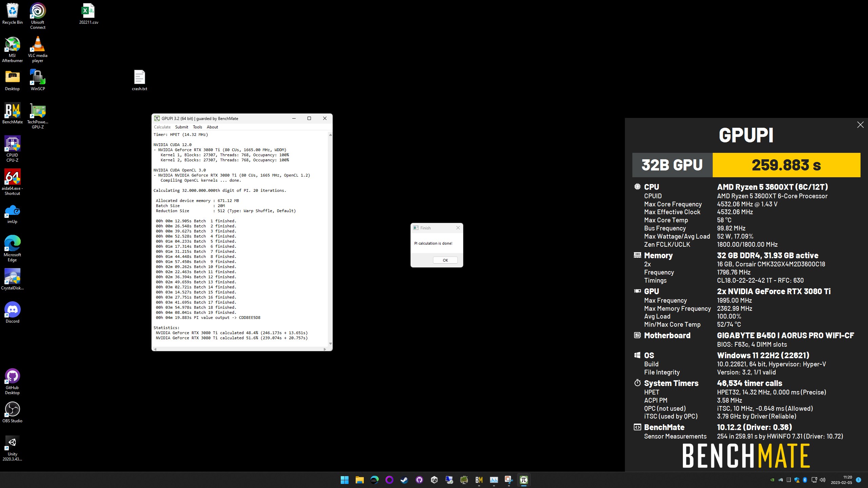Select the TechPowerUp GPU-Z desktop icon
Screen dimensions: 868x488
(x=38, y=116)
